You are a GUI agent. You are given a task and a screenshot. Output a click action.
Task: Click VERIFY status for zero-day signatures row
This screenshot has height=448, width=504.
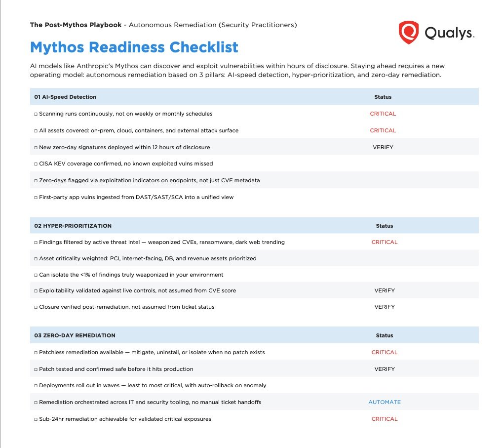(x=383, y=147)
